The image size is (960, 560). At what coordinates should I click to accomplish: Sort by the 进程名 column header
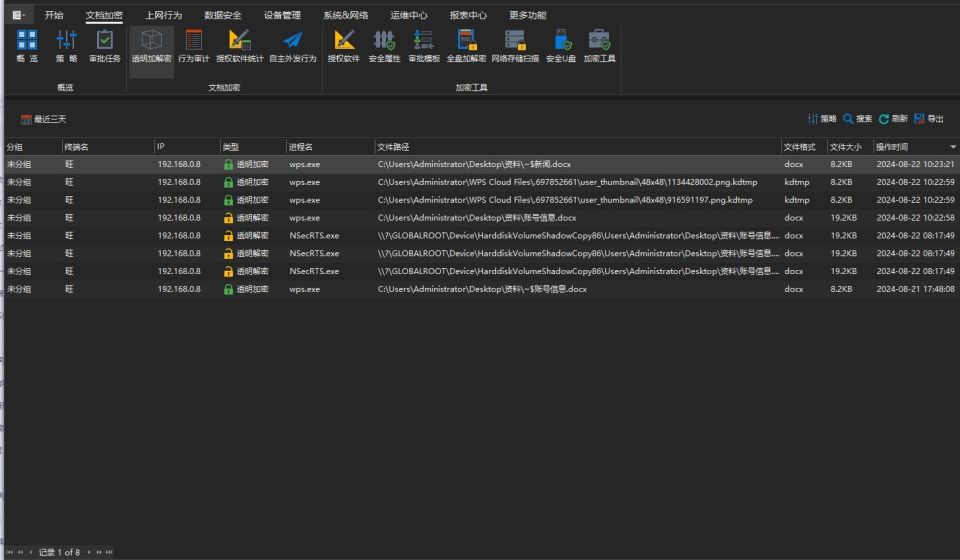coord(330,147)
